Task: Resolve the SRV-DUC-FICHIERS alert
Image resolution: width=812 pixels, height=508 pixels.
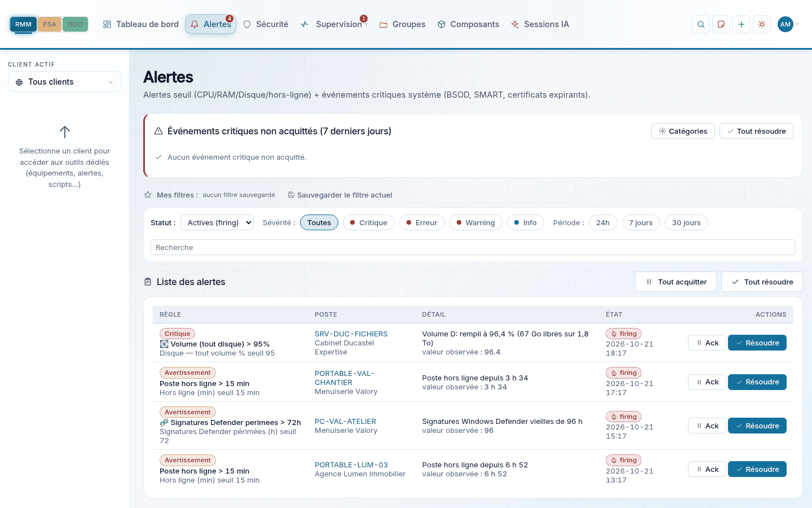Action: [x=757, y=343]
